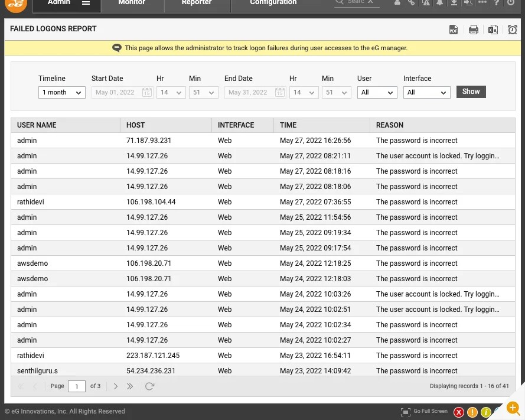Open the Timeline dropdown showing 1 month
Screen dimensions: 525x420
pos(62,93)
